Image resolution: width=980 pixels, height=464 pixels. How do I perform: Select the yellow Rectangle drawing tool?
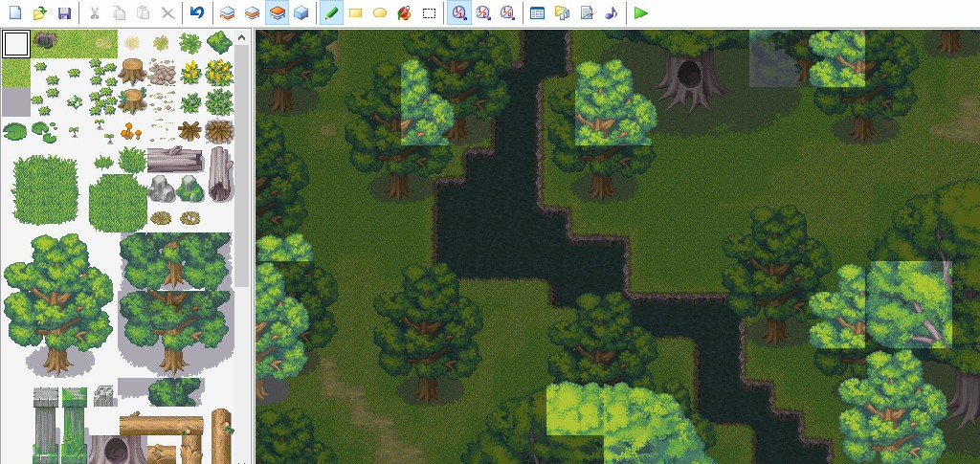pyautogui.click(x=356, y=12)
